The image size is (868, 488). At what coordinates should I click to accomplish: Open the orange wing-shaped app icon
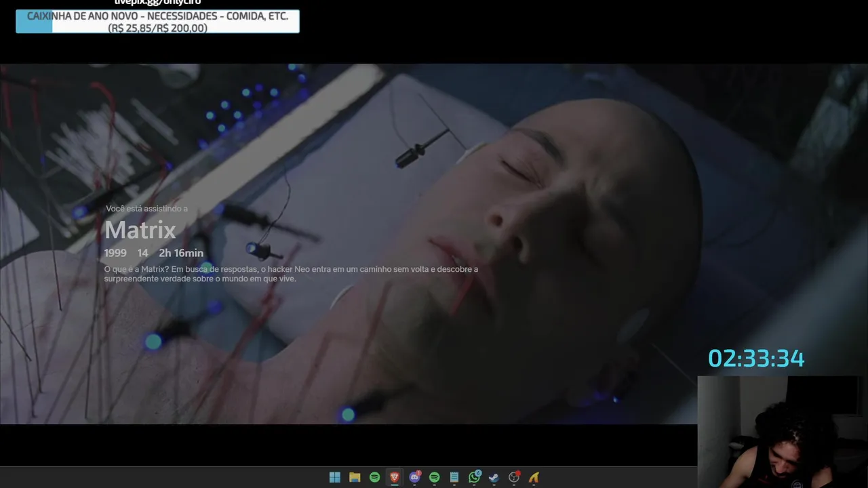click(534, 477)
